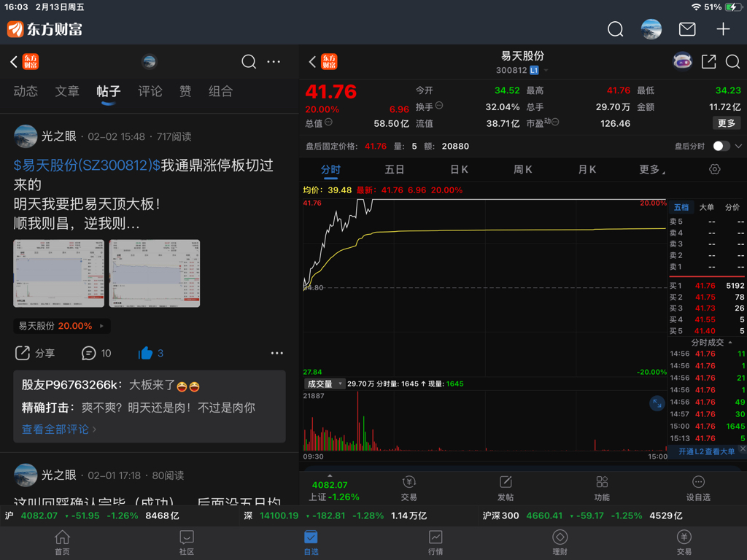
Task: Go back in the left posts panel
Action: (x=14, y=61)
